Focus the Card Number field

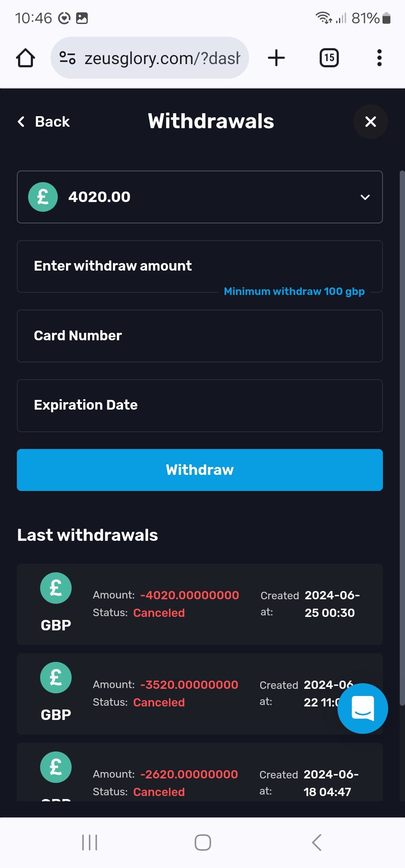coord(199,336)
